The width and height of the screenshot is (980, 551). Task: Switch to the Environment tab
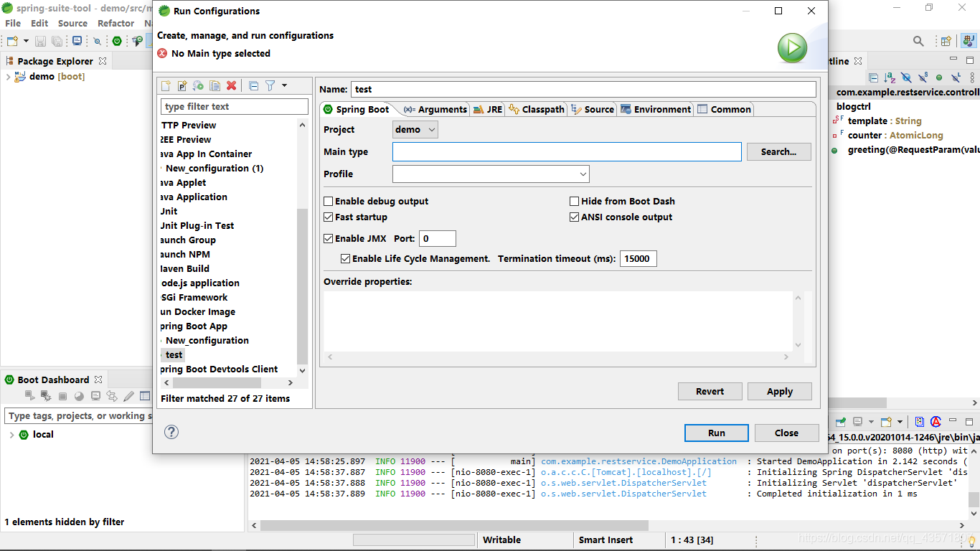[x=656, y=110]
